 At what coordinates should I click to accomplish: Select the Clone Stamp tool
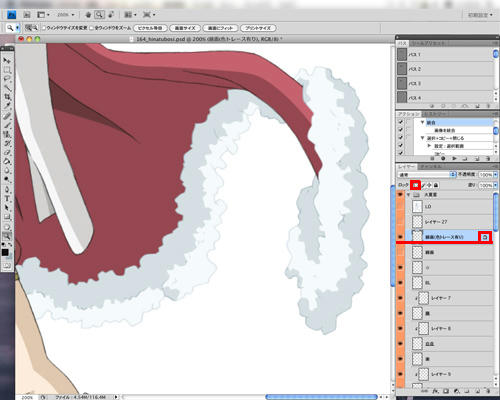tap(7, 134)
